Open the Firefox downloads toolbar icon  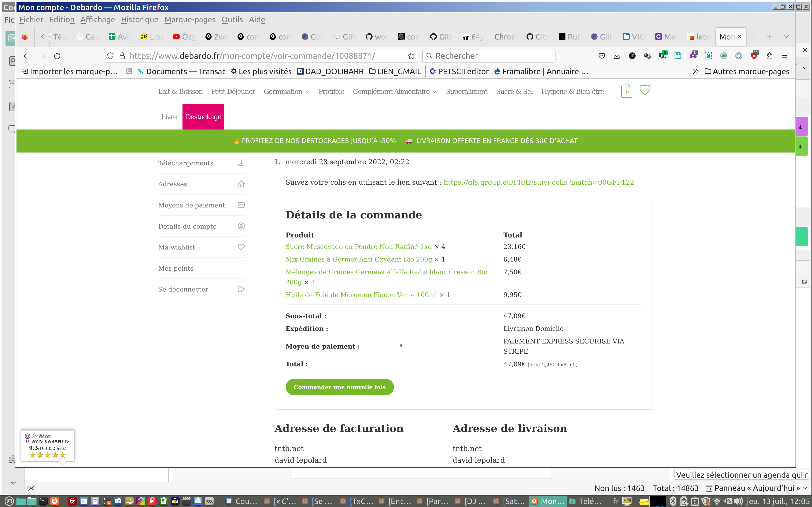point(617,56)
